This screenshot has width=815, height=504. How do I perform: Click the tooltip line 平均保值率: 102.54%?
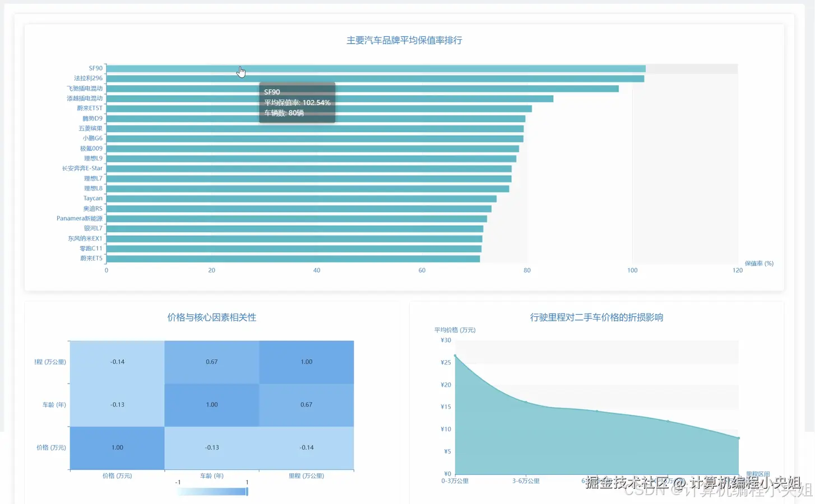pyautogui.click(x=297, y=102)
